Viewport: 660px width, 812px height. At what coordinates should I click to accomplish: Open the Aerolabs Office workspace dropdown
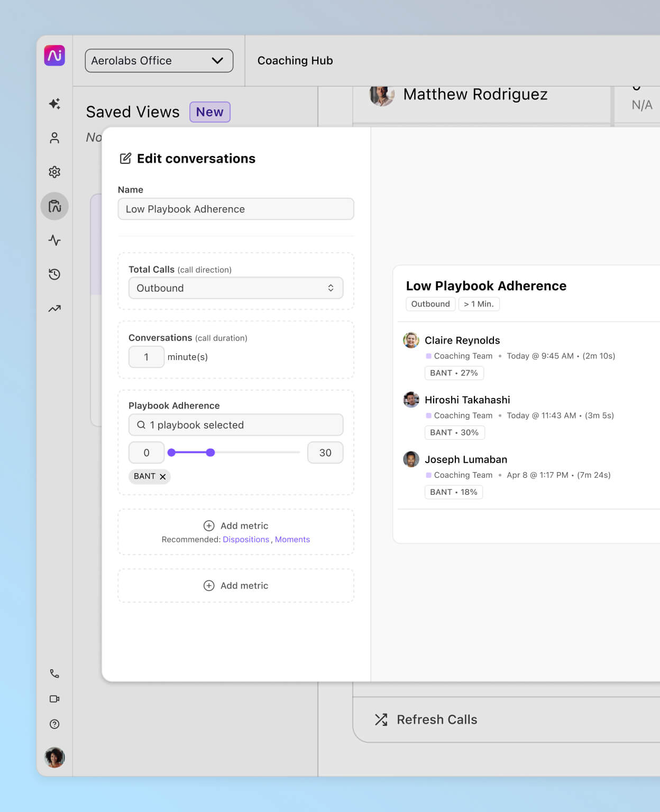coord(159,60)
